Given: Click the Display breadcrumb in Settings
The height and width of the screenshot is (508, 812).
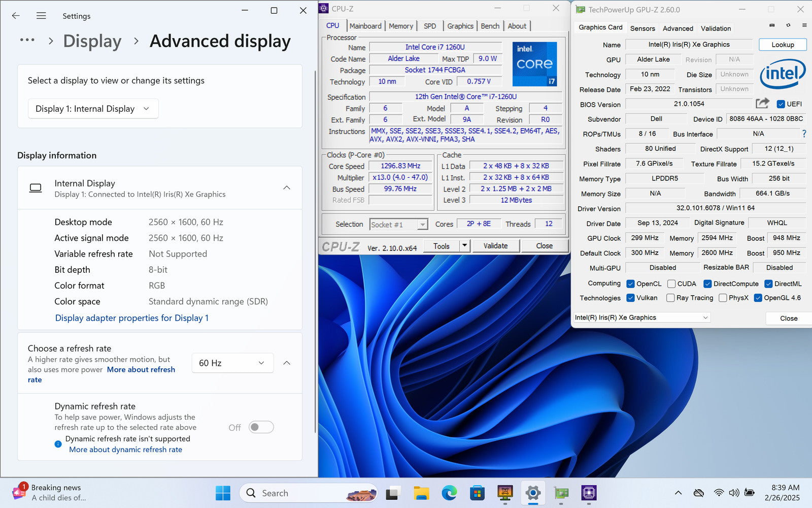Looking at the screenshot, I should point(92,41).
